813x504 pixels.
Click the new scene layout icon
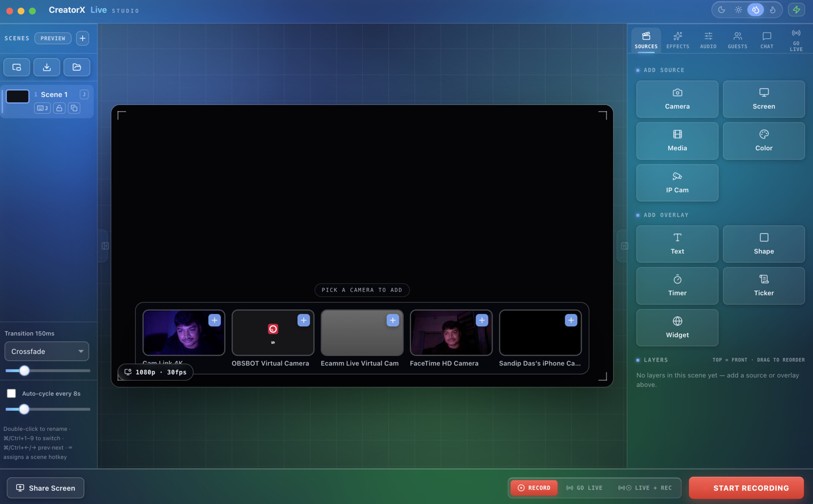pyautogui.click(x=17, y=67)
